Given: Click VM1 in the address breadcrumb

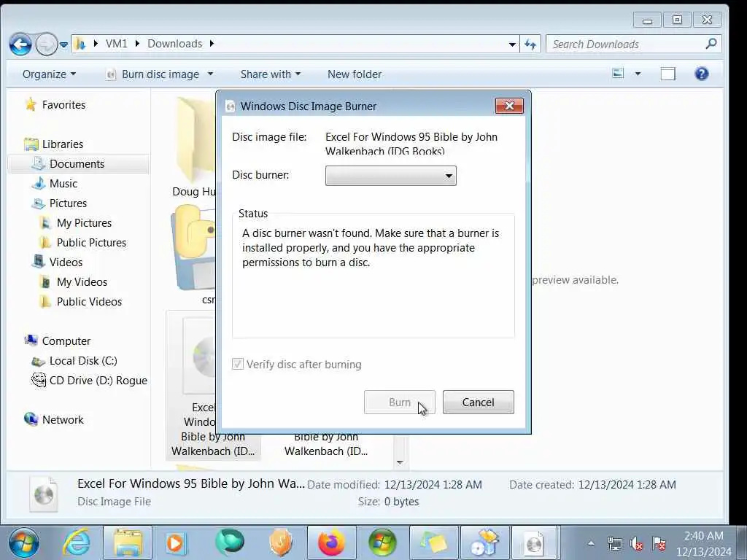Looking at the screenshot, I should (116, 44).
